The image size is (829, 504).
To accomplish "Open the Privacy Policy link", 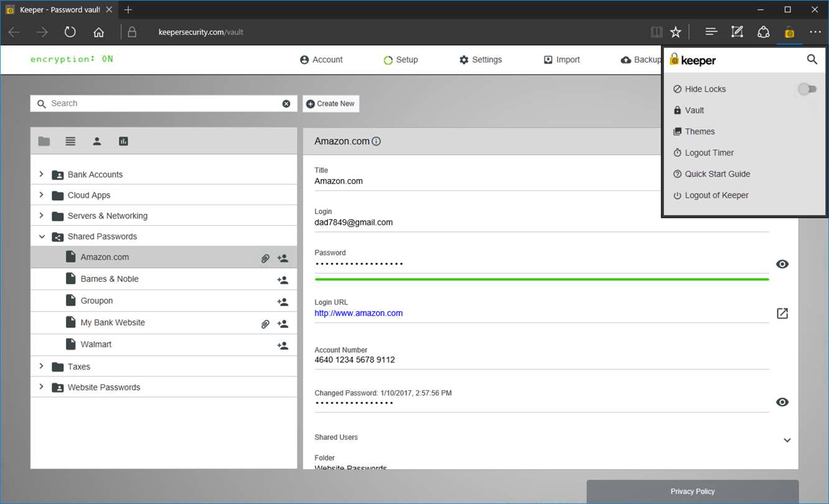I will 693,492.
